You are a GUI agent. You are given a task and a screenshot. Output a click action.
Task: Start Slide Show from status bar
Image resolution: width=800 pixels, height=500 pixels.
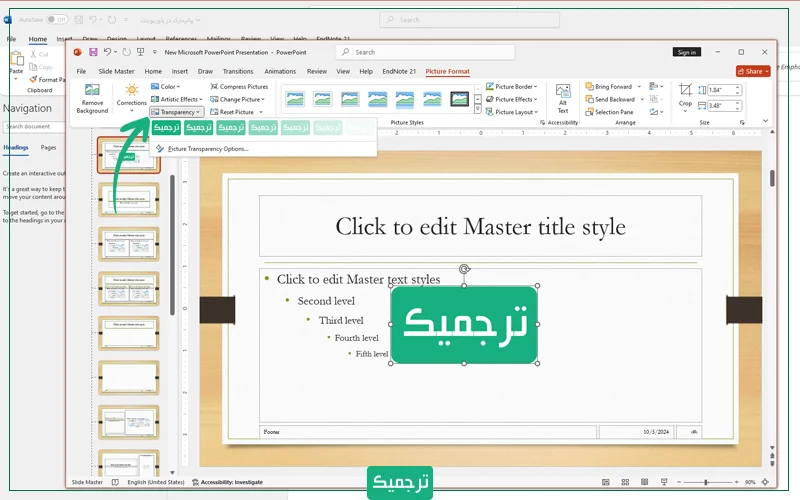coord(664,482)
